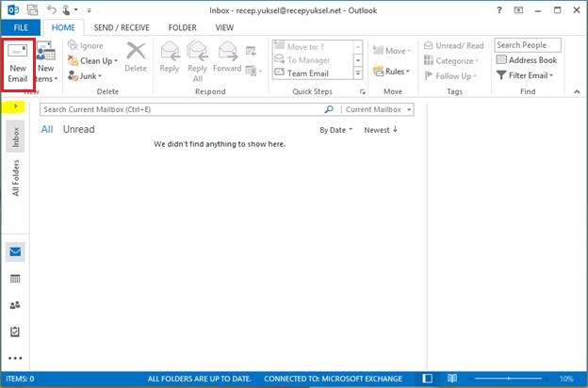Collapse the ribbon with the arrow
588x388 pixels.
click(577, 91)
